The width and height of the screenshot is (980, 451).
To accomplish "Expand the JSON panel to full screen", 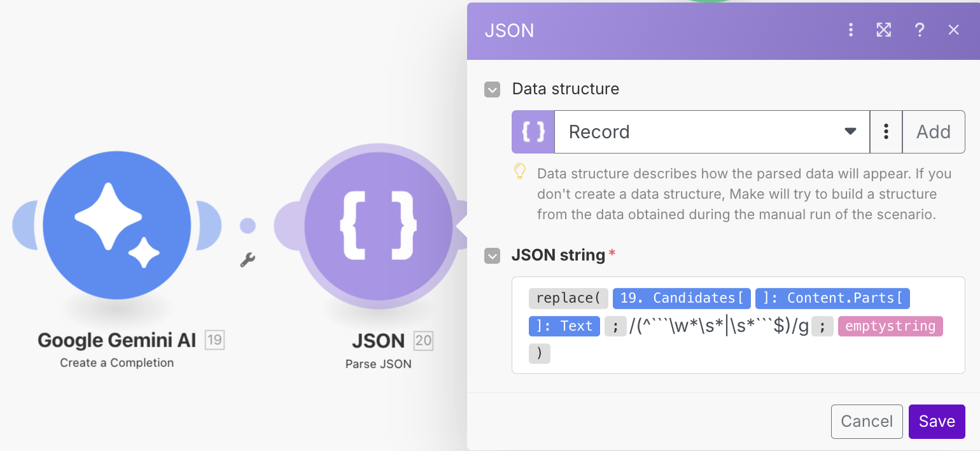I will (884, 30).
